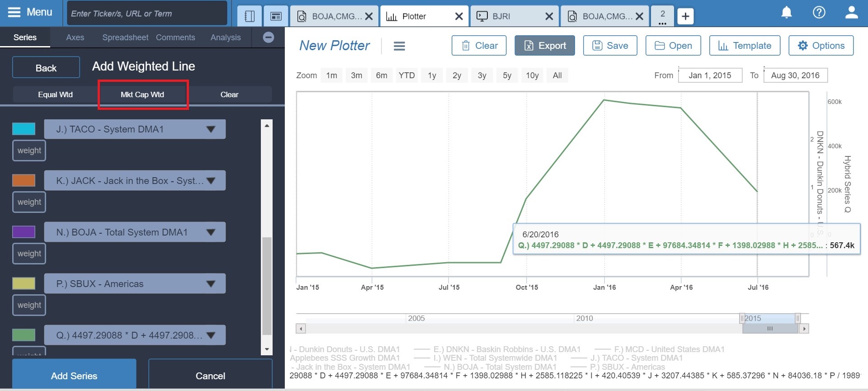Click down arrow of series list scrollbar

(267, 349)
